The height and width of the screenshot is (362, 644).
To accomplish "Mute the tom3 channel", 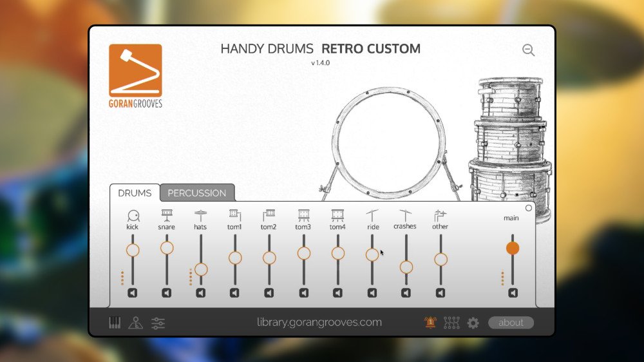I will coord(303,293).
